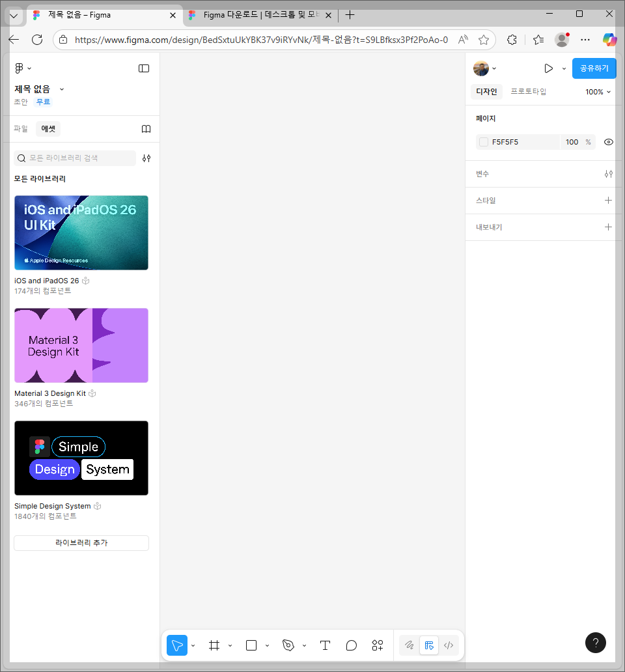Open iOS and iPadOS 26 UI Kit thumbnail
Viewport: 625px width, 672px height.
tap(81, 232)
